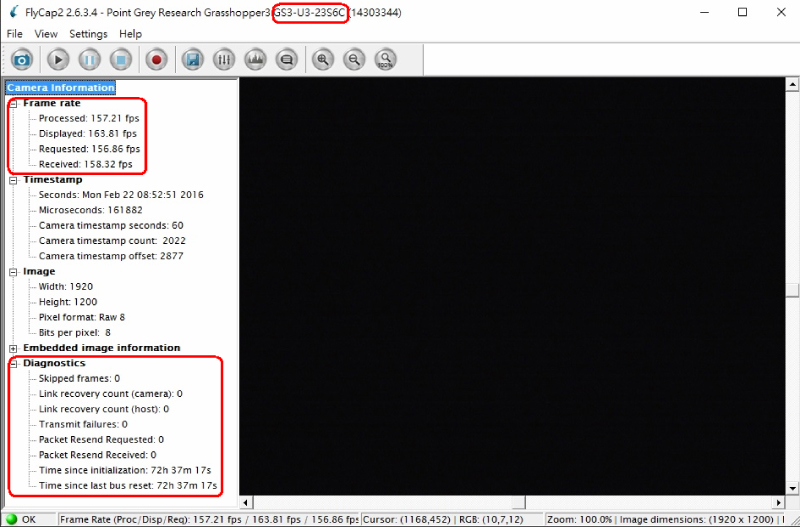Open the Settings menu
Viewport: 800px width, 527px height.
pyautogui.click(x=88, y=34)
